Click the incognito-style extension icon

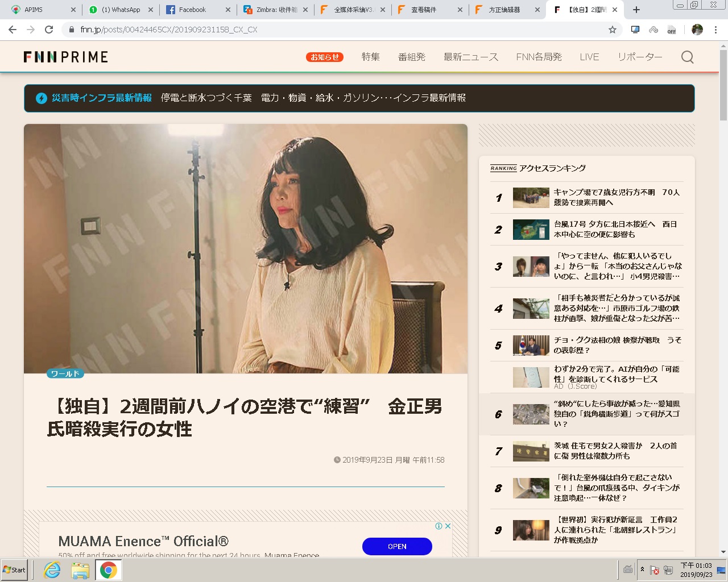tap(653, 30)
